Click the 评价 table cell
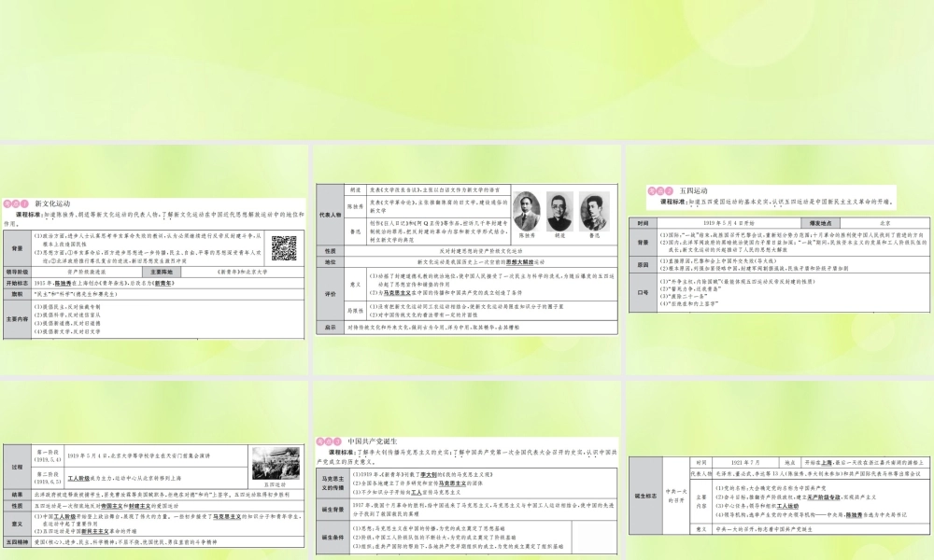Screen dimensions: 934x560 [330, 295]
